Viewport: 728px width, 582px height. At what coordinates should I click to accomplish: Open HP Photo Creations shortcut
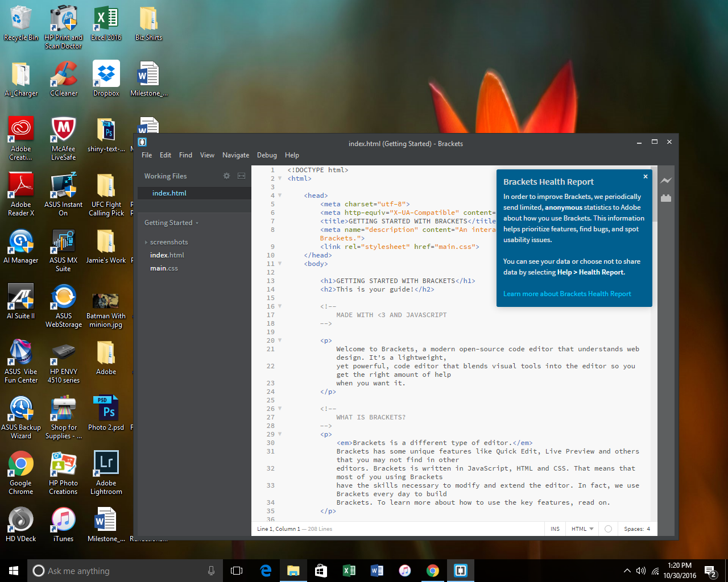64,473
